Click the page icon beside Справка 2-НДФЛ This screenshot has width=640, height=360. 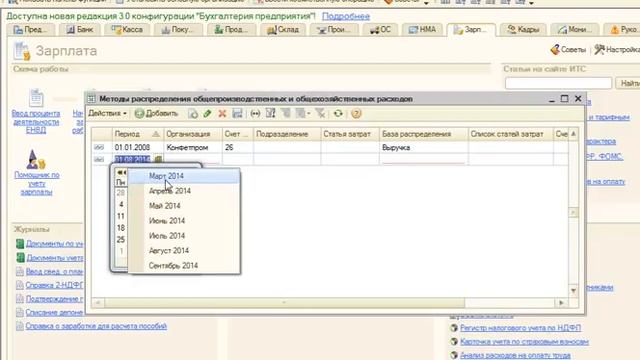click(20, 285)
